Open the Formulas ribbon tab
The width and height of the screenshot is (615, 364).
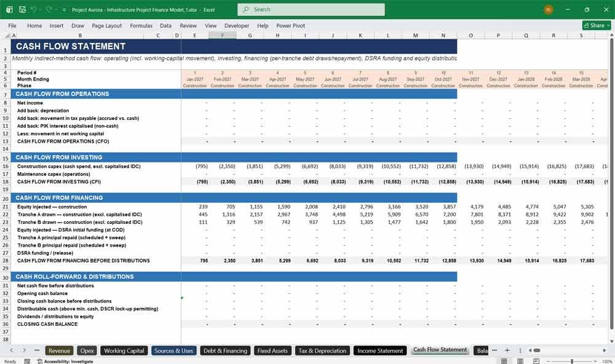pyautogui.click(x=141, y=25)
